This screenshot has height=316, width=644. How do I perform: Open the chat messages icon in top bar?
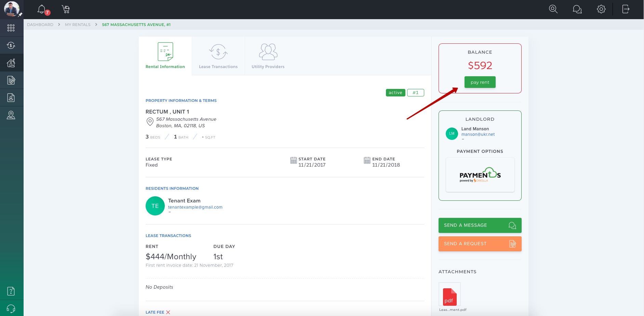pos(577,9)
